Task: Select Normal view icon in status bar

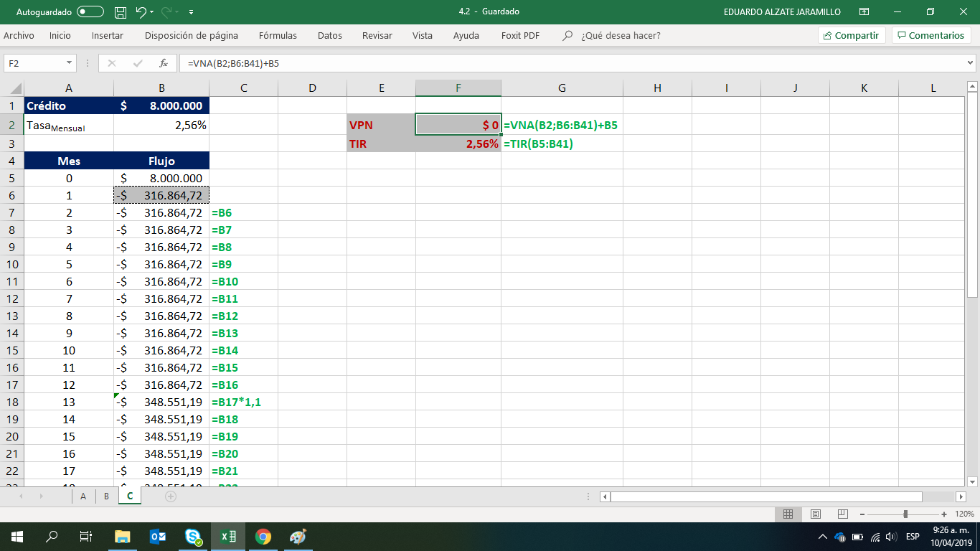Action: click(787, 514)
